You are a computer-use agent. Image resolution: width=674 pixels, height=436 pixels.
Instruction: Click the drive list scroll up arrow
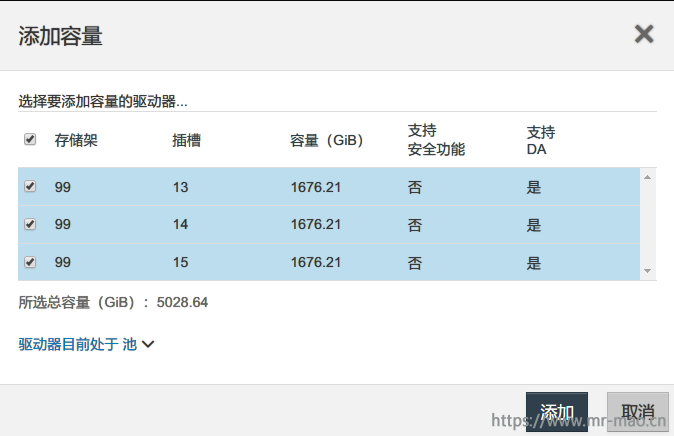[647, 177]
